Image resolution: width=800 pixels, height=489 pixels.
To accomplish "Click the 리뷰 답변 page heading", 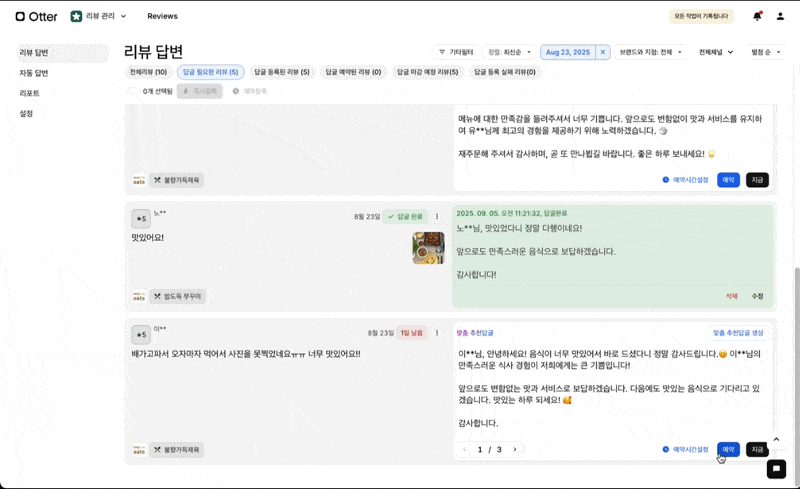I will [x=153, y=52].
